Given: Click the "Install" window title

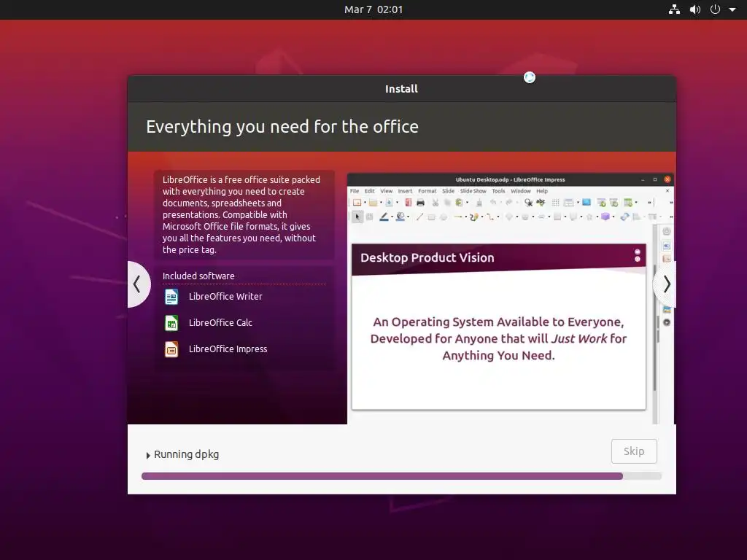Looking at the screenshot, I should pos(401,88).
